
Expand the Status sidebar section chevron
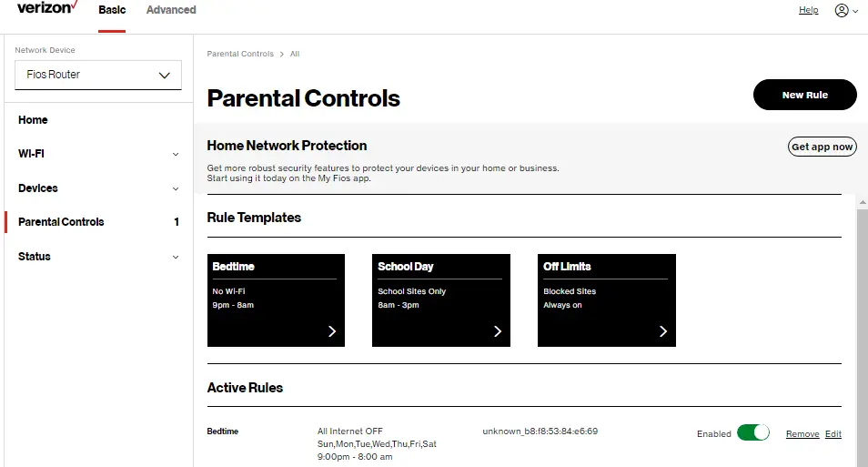pos(176,257)
